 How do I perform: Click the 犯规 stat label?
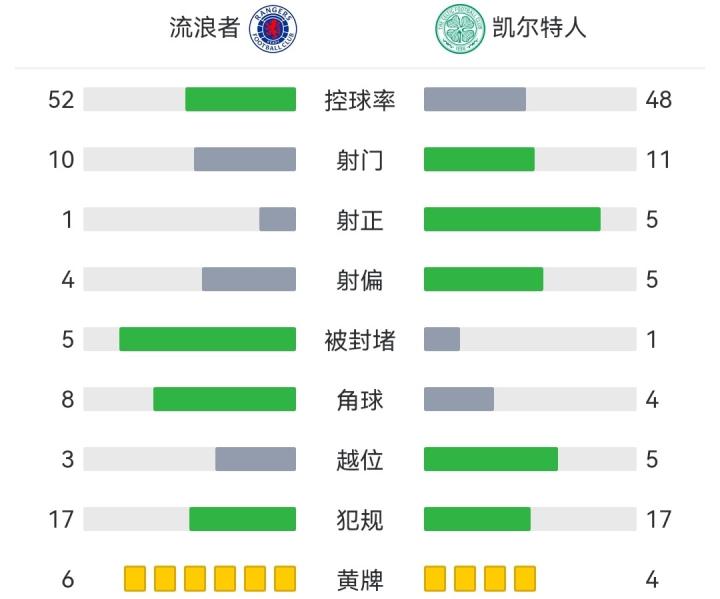(360, 520)
